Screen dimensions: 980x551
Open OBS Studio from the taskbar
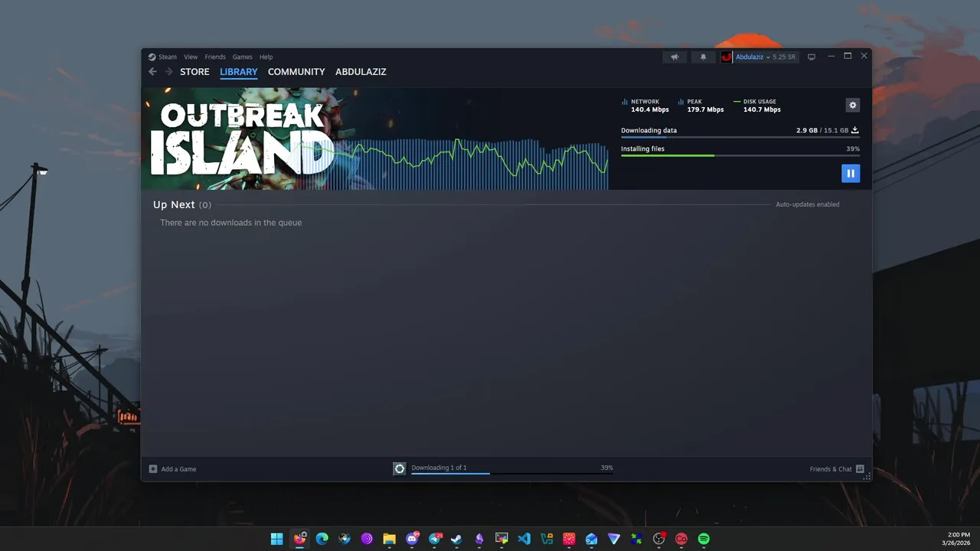[x=658, y=539]
